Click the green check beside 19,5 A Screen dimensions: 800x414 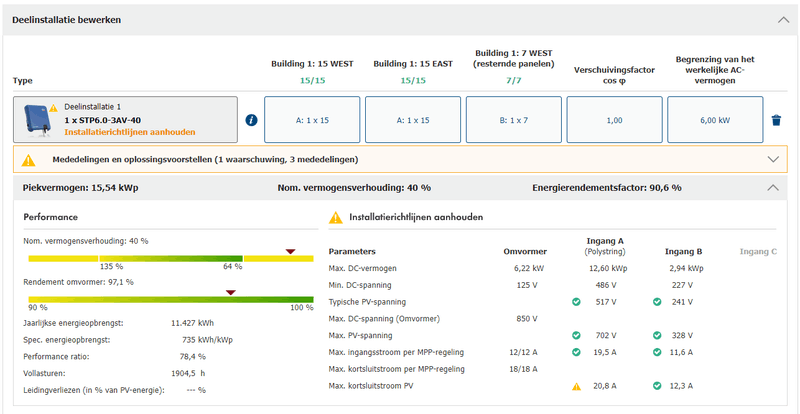point(576,352)
